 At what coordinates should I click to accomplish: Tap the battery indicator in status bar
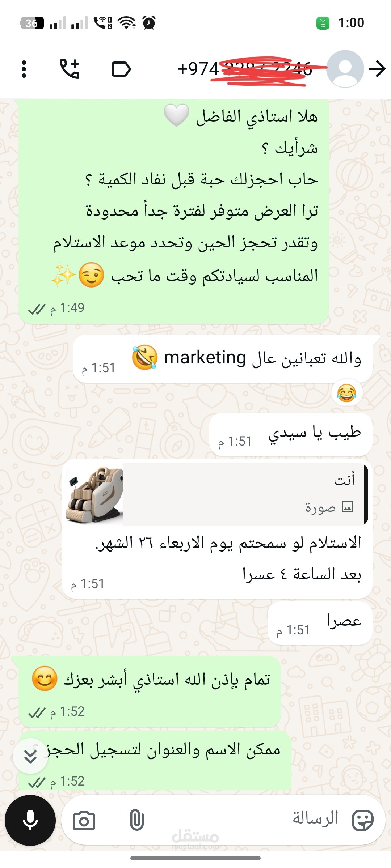[323, 23]
